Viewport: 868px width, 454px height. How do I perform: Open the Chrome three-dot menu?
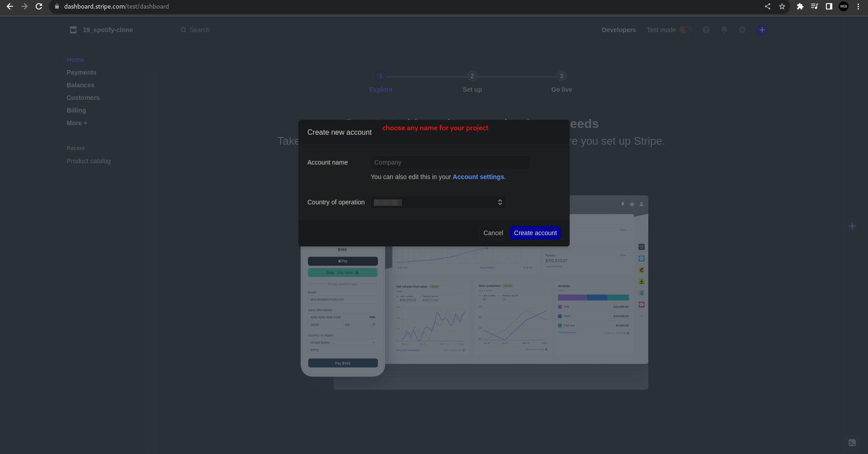click(858, 6)
